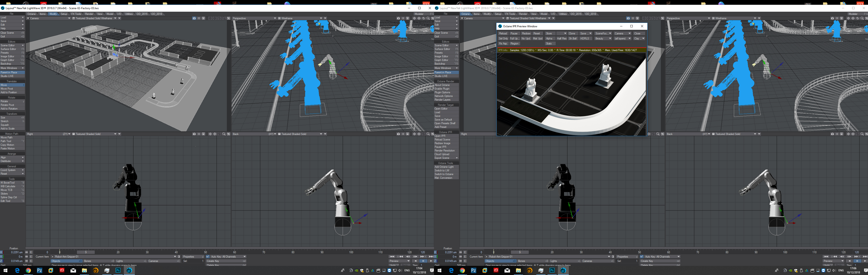The width and height of the screenshot is (868, 275).
Task: Switch to the Octane tab in left window
Action: coord(31,14)
